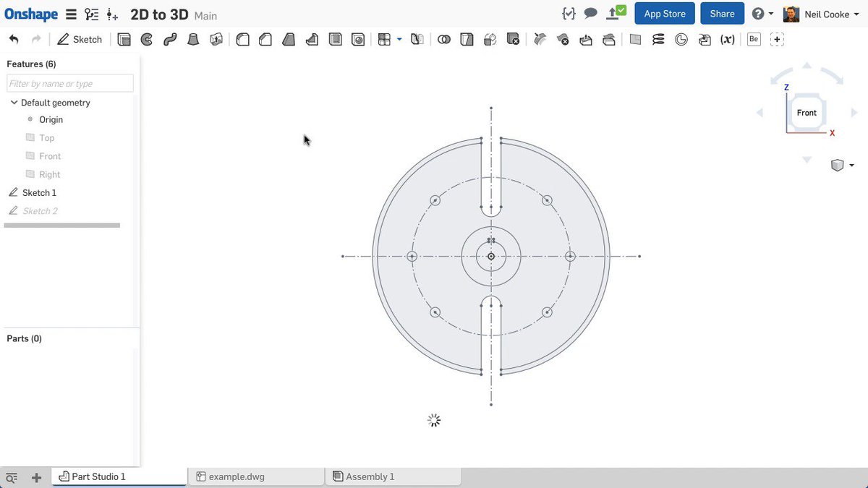868x488 pixels.
Task: Open the hamburger document menu
Action: (x=71, y=14)
